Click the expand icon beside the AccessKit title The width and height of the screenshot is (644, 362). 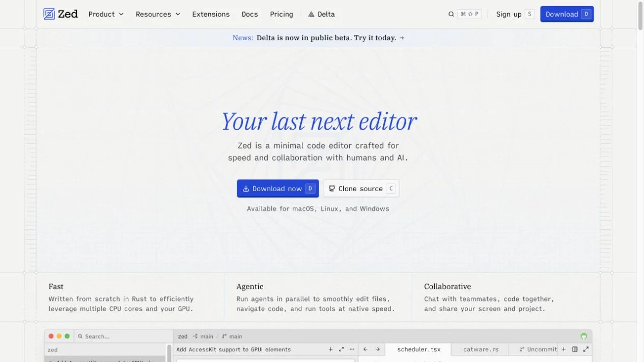341,349
